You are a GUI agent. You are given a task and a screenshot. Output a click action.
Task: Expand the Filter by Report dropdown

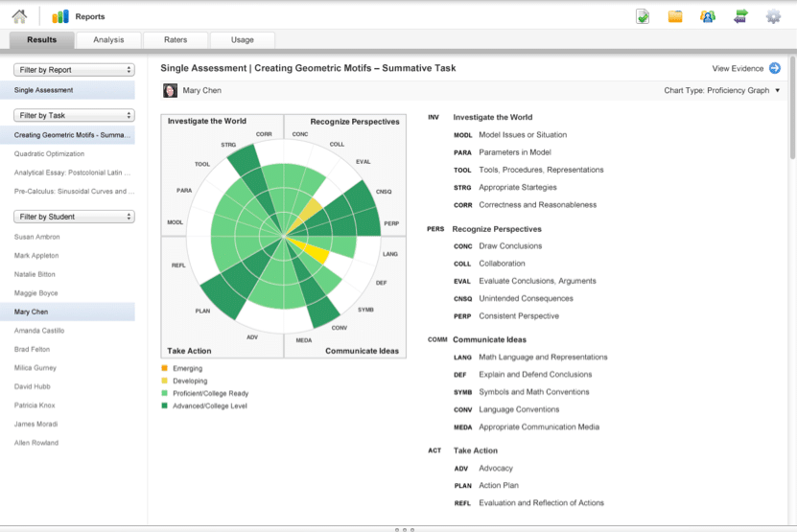pyautogui.click(x=74, y=70)
